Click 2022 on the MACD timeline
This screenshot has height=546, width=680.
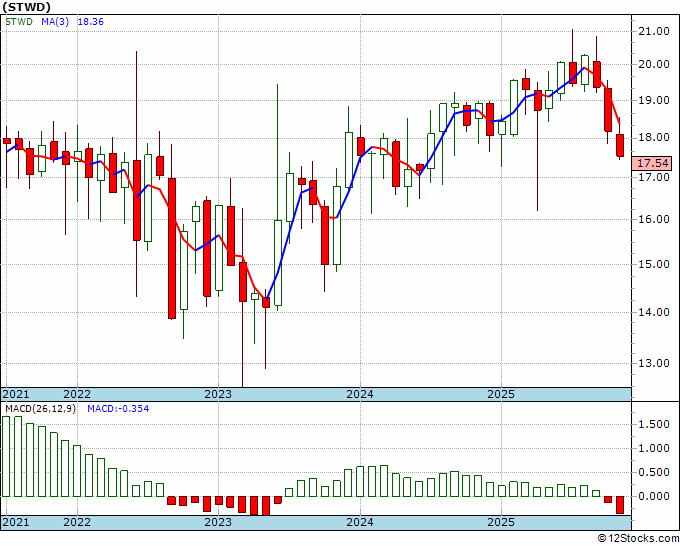tap(77, 522)
